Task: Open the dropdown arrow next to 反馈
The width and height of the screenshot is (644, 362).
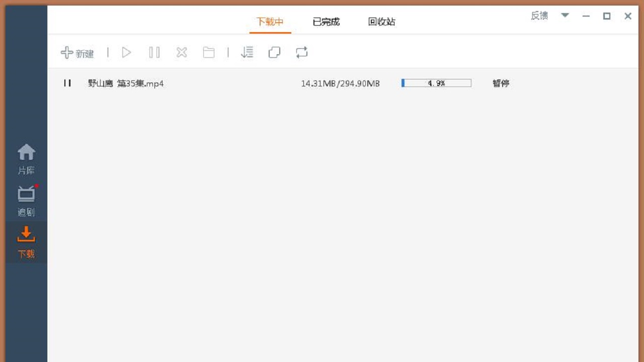Action: [x=565, y=16]
